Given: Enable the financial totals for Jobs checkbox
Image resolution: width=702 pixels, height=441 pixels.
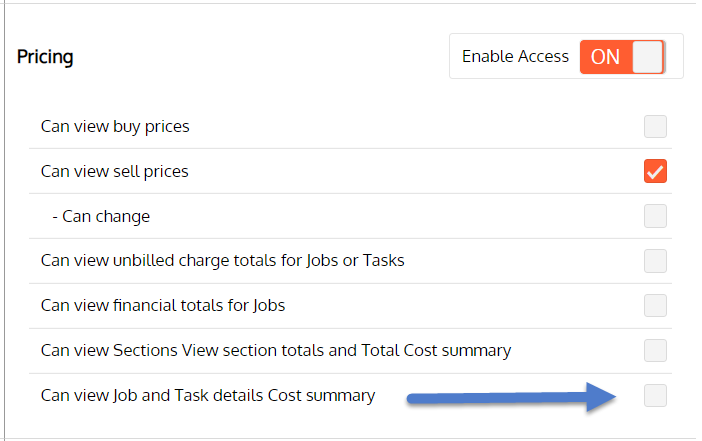Looking at the screenshot, I should coord(655,305).
